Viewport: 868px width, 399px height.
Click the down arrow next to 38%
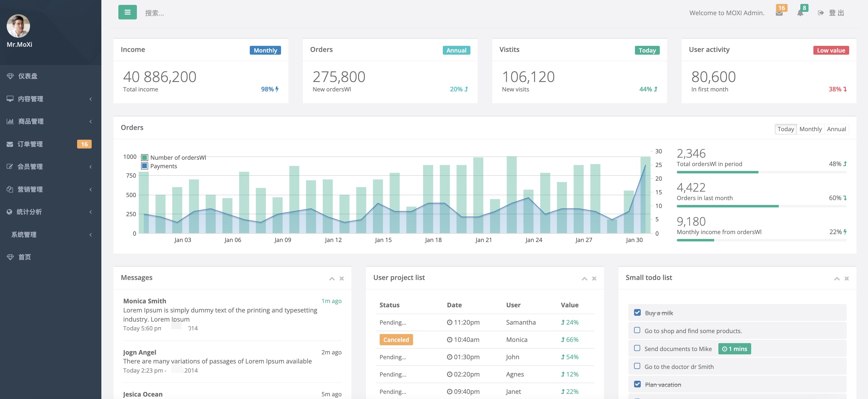(845, 89)
